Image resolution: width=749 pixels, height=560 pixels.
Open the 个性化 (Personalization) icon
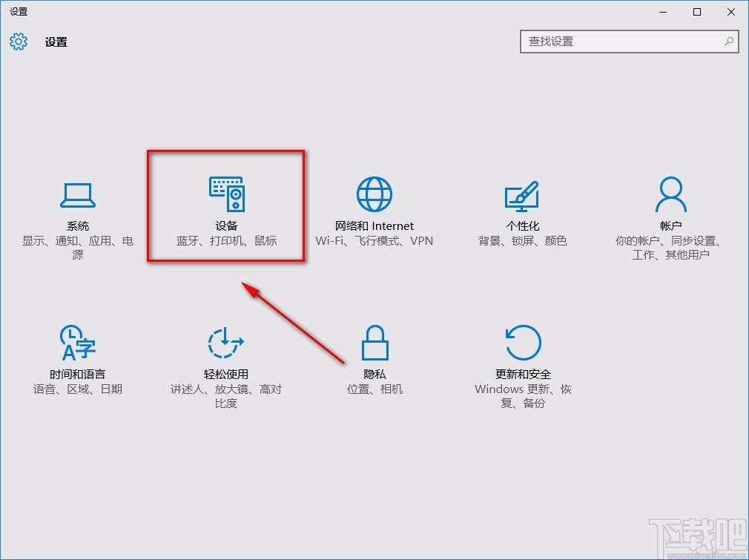tap(522, 193)
